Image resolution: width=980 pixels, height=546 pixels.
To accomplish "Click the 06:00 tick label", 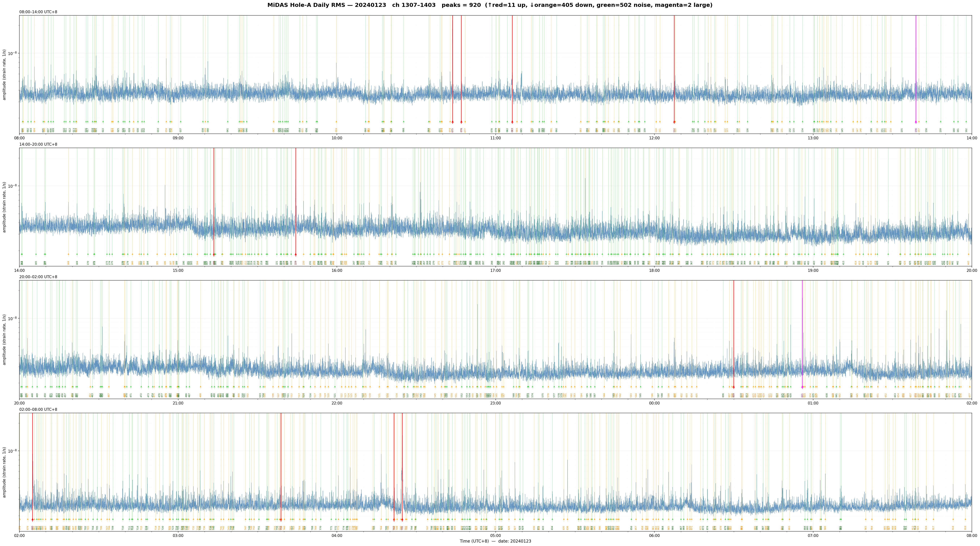I will pos(654,536).
